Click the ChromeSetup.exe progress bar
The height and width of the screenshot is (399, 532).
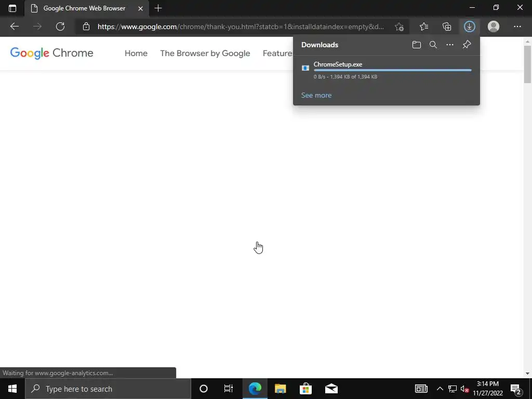393,70
